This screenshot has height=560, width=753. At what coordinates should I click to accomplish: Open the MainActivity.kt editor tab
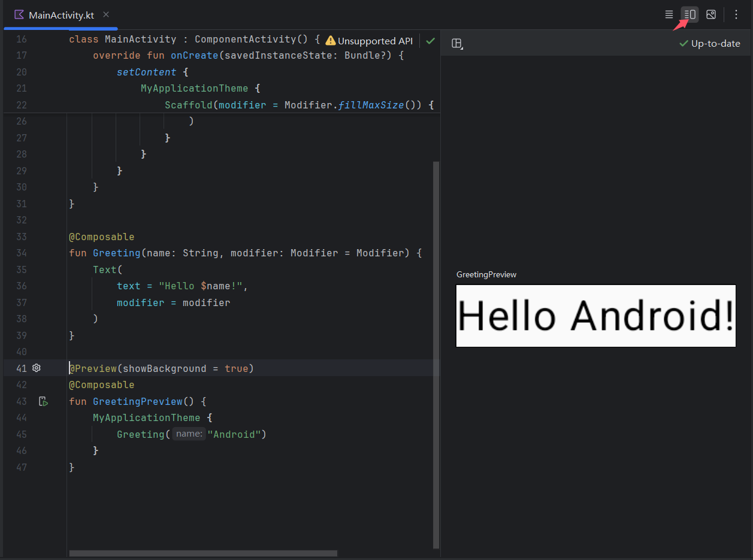click(x=61, y=15)
